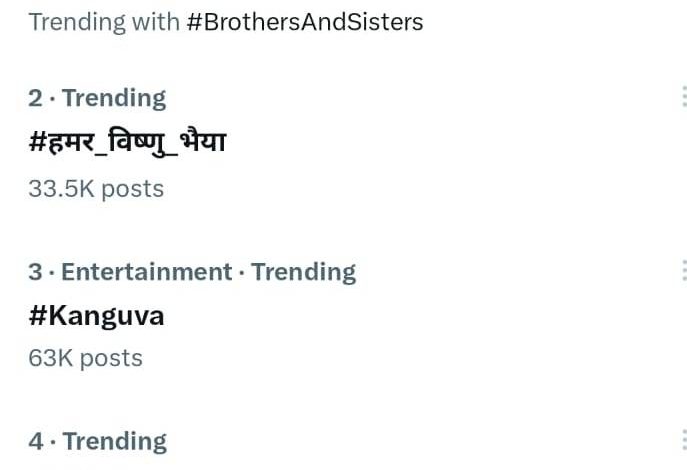
Task: View the #Kanguva trending topic
Action: (96, 316)
